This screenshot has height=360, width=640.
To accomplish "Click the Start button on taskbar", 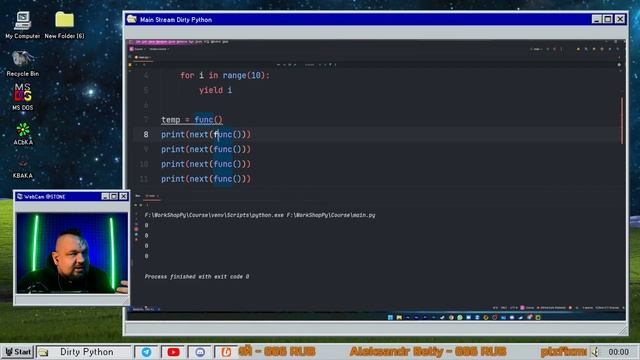I will (x=18, y=351).
